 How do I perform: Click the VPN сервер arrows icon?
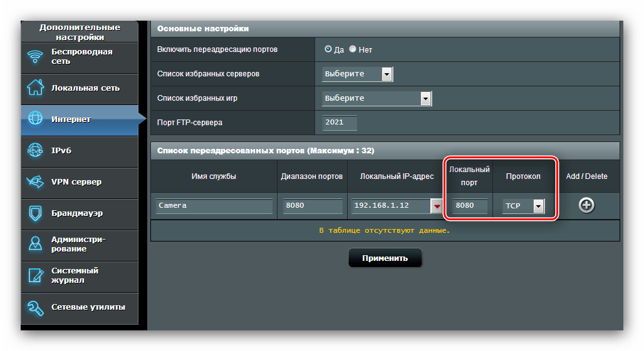(35, 181)
